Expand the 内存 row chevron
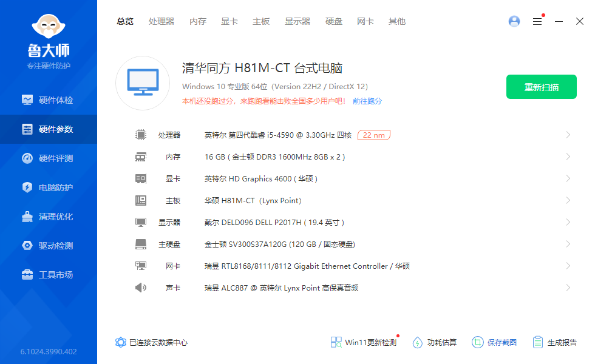The image size is (595, 364). click(x=568, y=157)
